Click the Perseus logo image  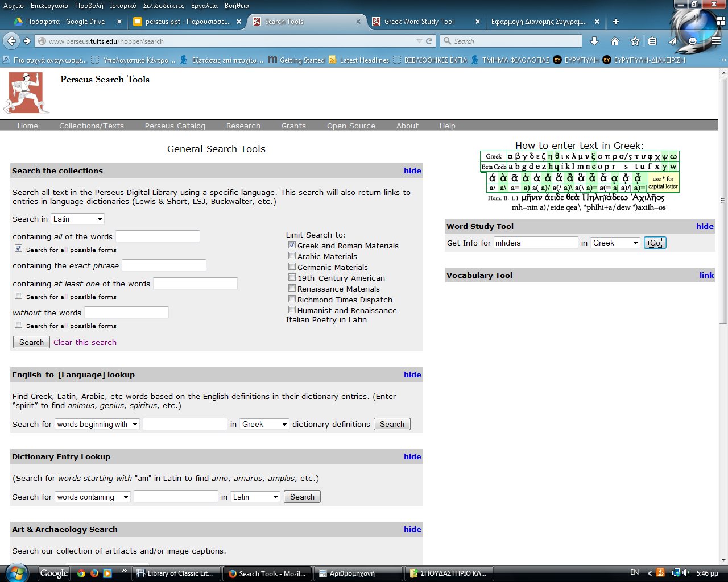tap(26, 92)
